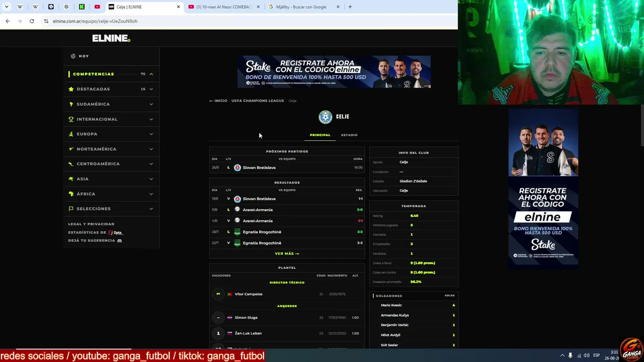Reload the page with the refresh button
The width and height of the screenshot is (644, 362).
point(32,21)
